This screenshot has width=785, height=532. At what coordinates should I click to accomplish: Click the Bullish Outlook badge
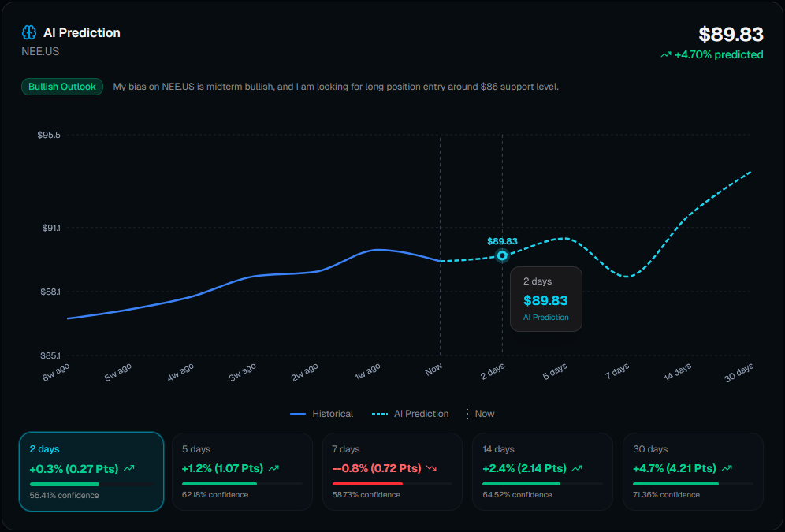pyautogui.click(x=62, y=87)
